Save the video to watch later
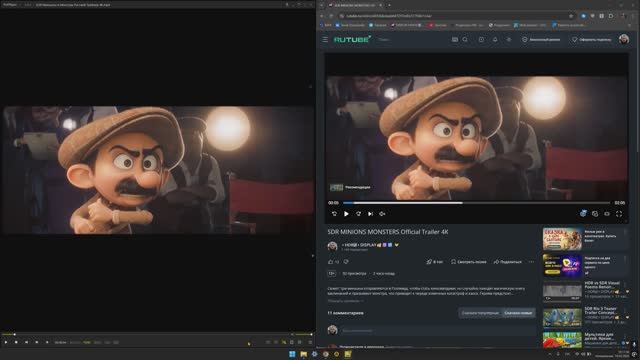 point(469,262)
